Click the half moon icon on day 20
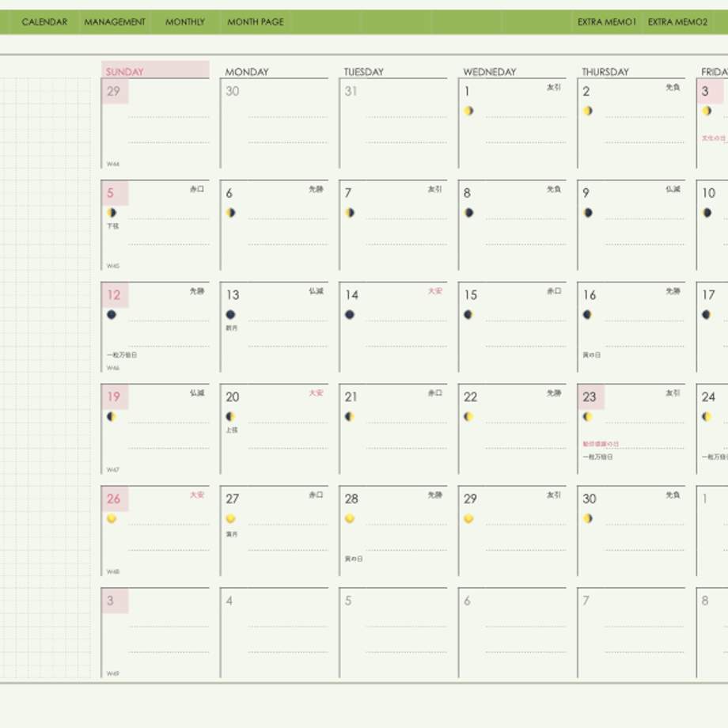The height and width of the screenshot is (728, 728). [x=231, y=416]
